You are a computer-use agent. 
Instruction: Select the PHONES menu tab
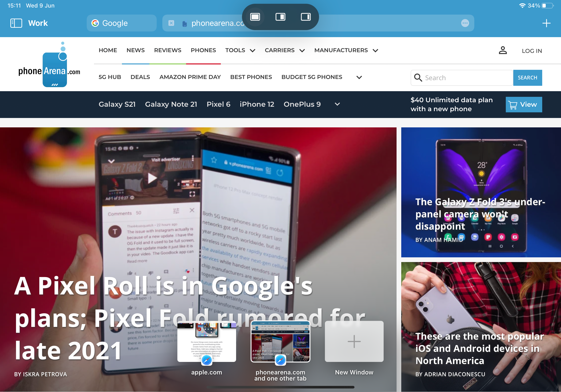coord(203,50)
